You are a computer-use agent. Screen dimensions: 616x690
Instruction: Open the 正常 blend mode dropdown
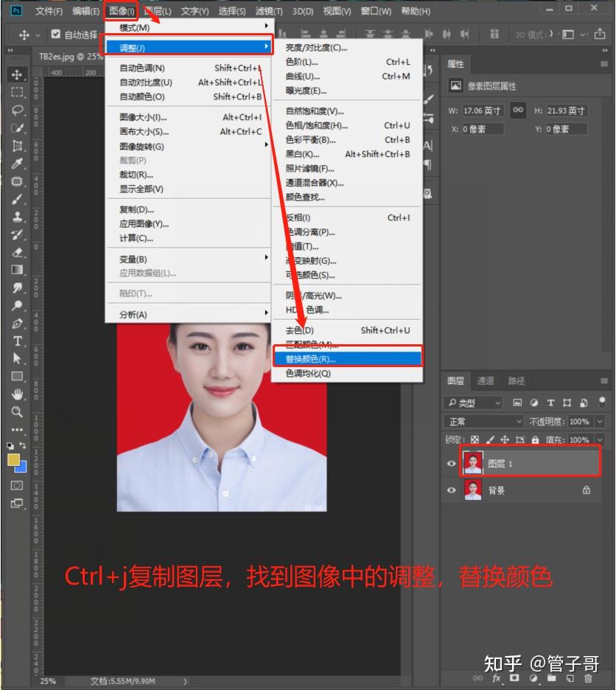[x=483, y=422]
